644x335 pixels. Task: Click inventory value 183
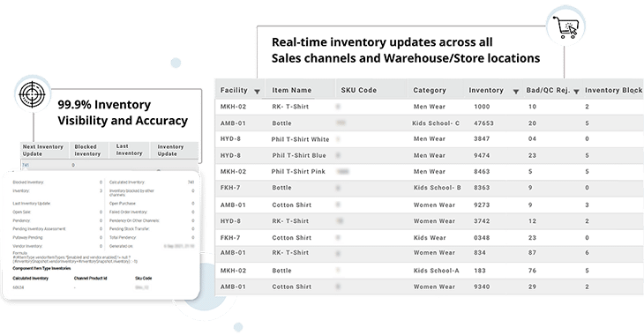(480, 271)
